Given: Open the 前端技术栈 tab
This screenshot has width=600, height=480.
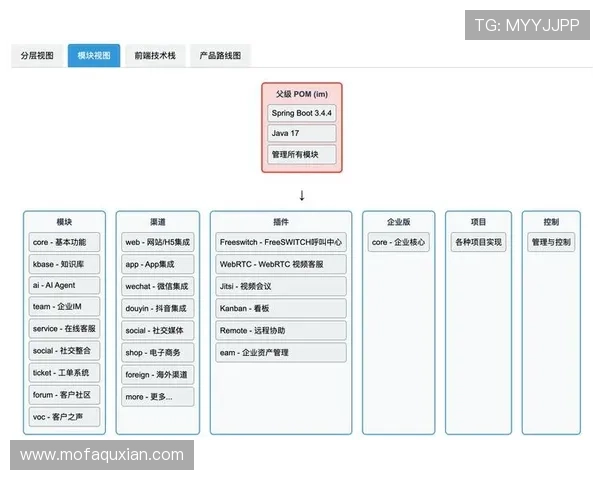Looking at the screenshot, I should pos(155,56).
